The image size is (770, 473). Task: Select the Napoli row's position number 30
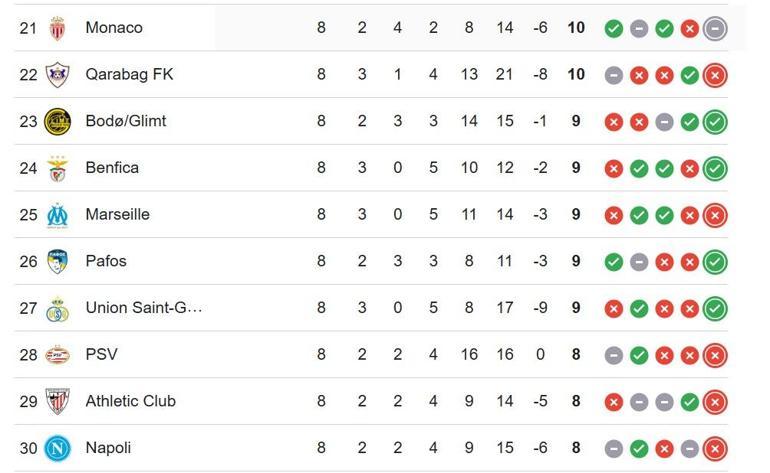coord(28,448)
